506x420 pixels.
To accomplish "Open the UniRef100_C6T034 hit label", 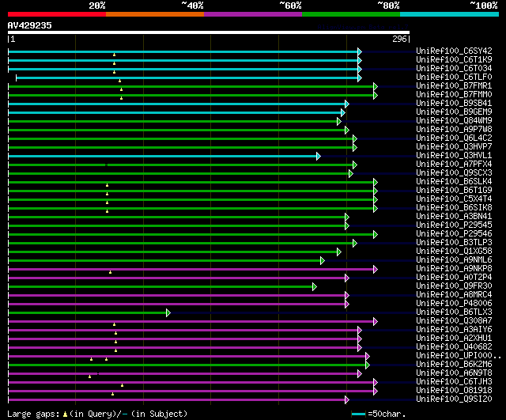I will tap(454, 69).
